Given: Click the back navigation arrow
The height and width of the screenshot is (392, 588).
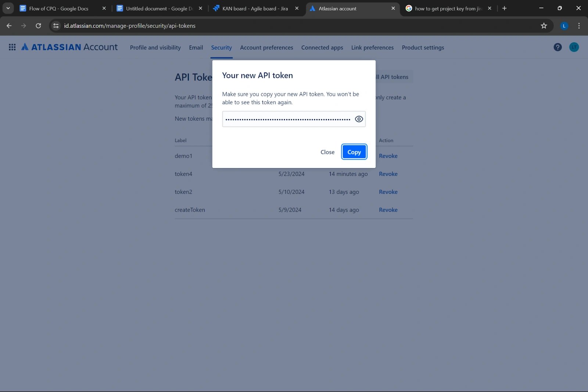Looking at the screenshot, I should 9,26.
